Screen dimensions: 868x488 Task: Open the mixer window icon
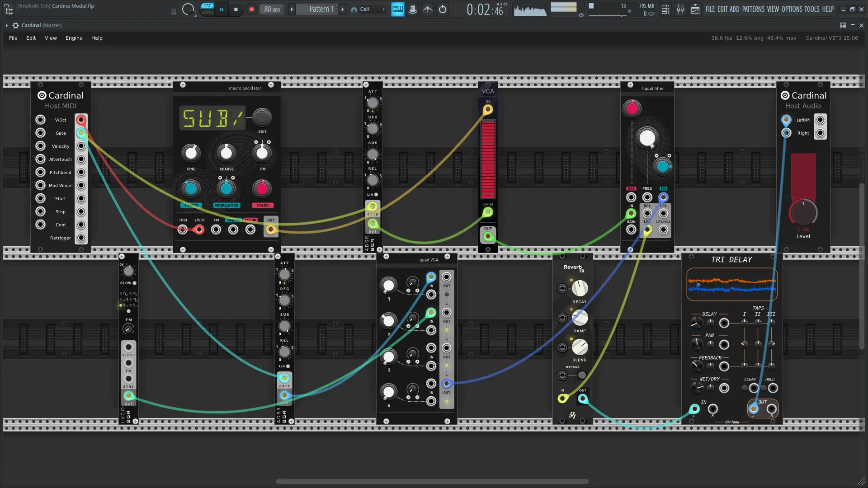[680, 9]
